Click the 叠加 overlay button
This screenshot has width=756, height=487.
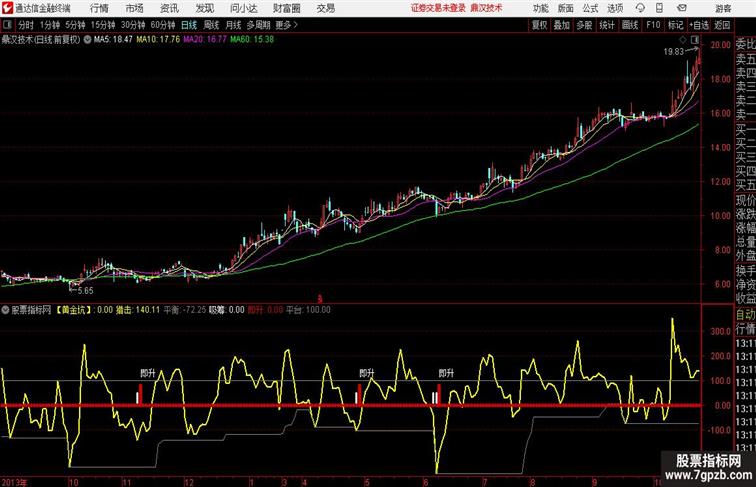(562, 25)
